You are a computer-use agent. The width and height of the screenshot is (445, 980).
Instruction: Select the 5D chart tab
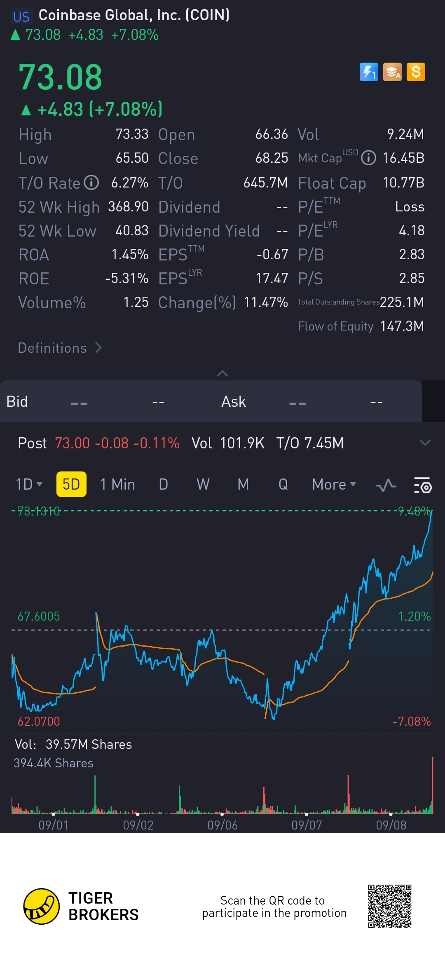(71, 484)
